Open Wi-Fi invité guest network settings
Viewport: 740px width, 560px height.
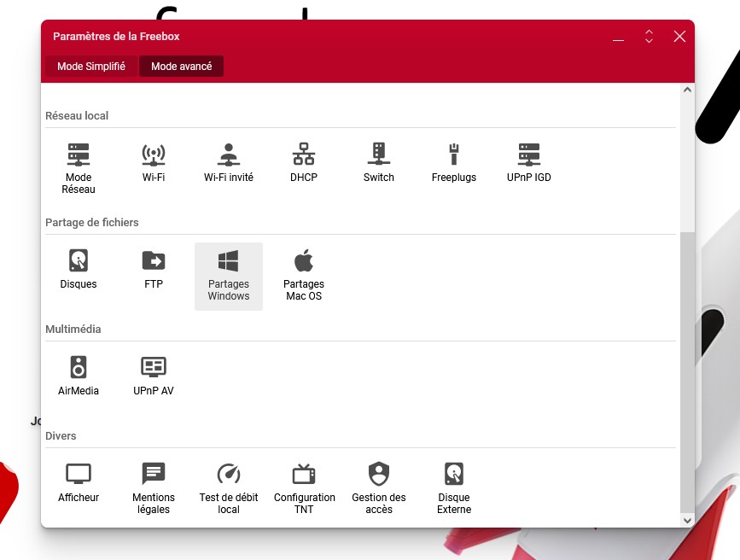click(228, 162)
